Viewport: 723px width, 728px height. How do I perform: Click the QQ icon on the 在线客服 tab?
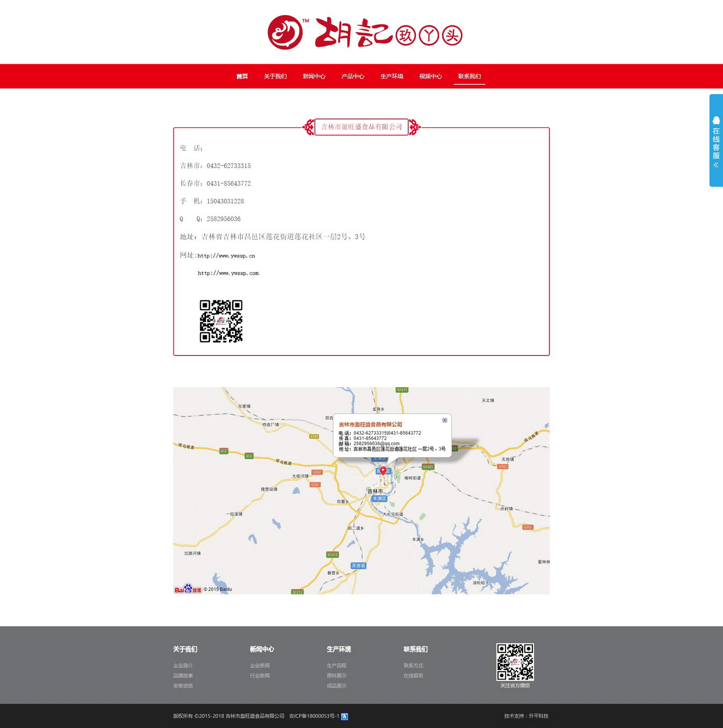tap(716, 120)
